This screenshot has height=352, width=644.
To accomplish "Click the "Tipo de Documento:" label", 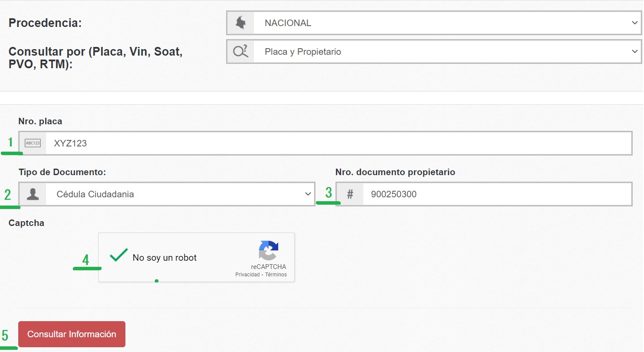I will point(62,172).
